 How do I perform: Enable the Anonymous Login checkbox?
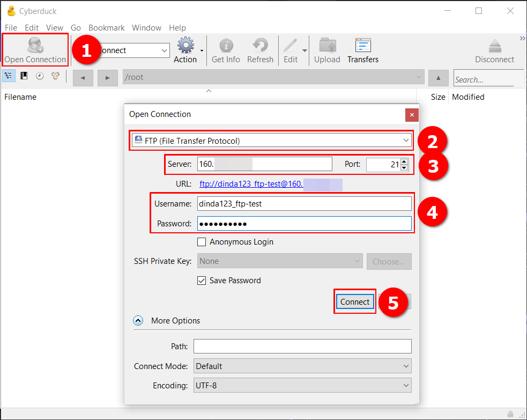202,242
